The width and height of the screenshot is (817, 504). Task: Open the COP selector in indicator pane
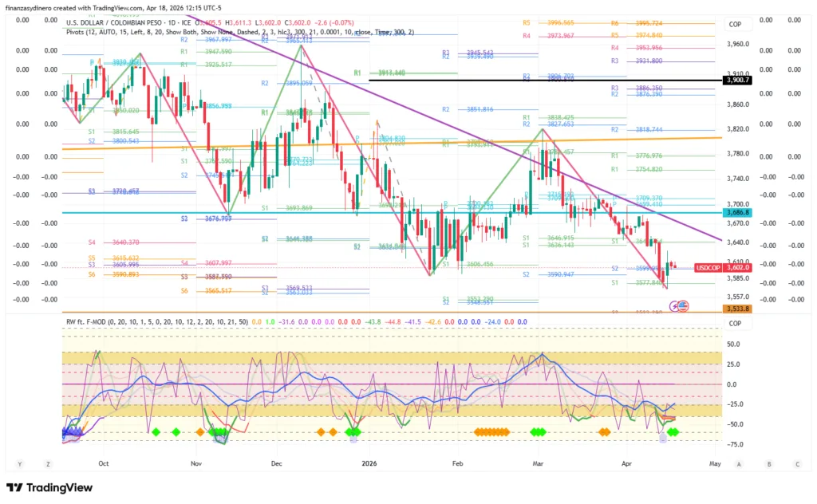tap(735, 324)
